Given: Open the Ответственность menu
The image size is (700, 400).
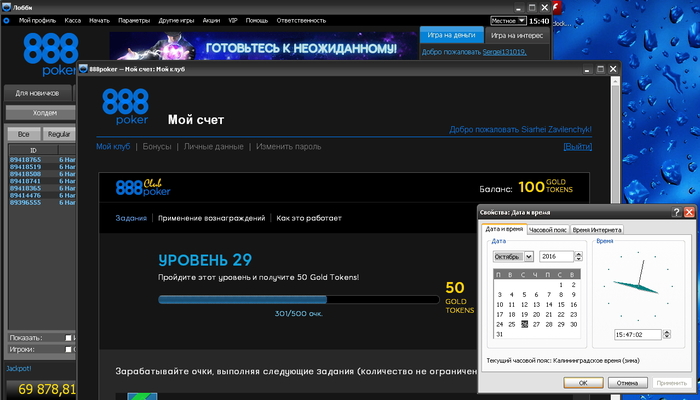Looking at the screenshot, I should 301,21.
